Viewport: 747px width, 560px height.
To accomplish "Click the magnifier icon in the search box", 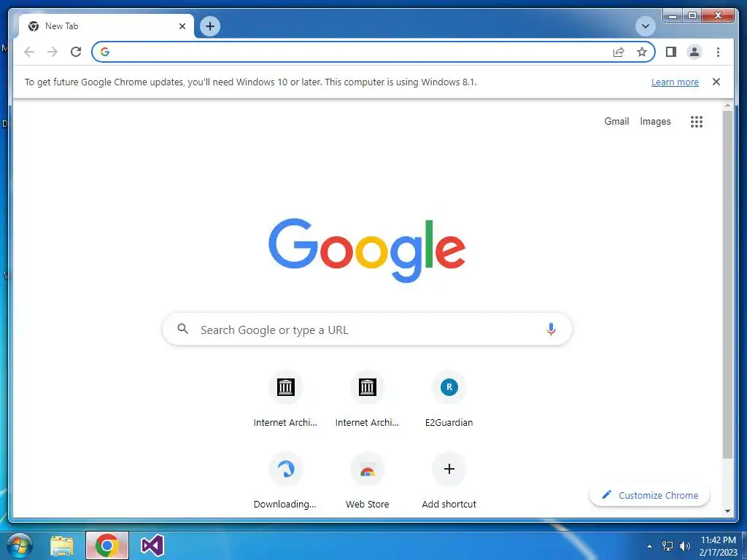I will [182, 329].
